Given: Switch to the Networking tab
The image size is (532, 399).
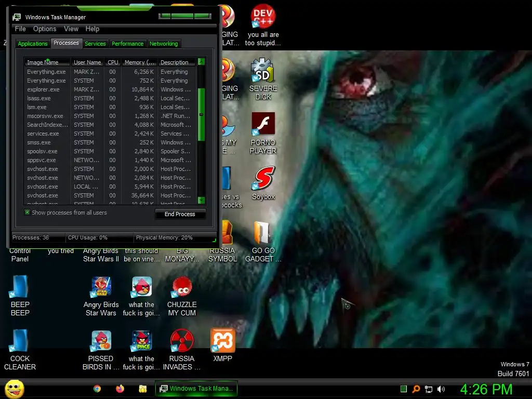Looking at the screenshot, I should pyautogui.click(x=164, y=44).
